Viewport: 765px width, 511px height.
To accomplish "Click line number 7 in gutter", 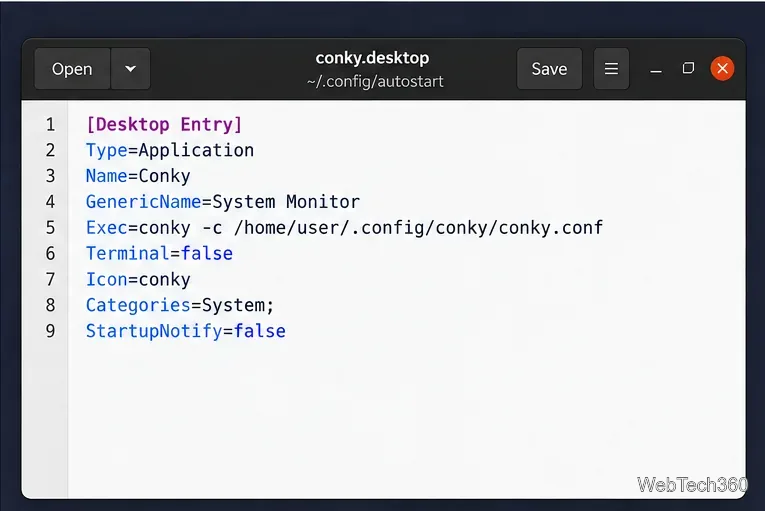I will 50,280.
